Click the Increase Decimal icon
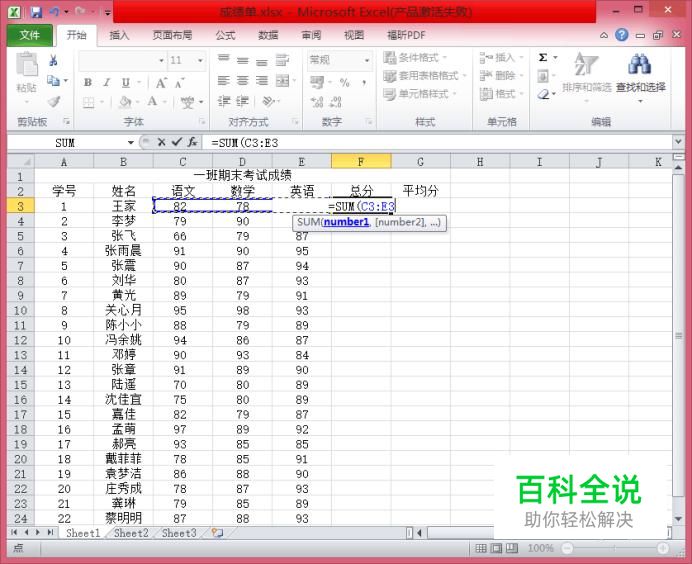The height and width of the screenshot is (564, 692). pyautogui.click(x=317, y=102)
